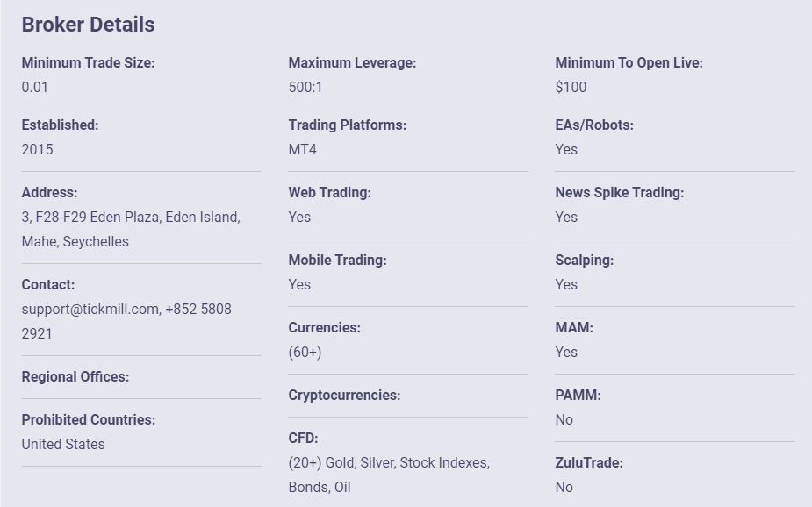
Task: Click the Regional Offices label
Action: click(x=75, y=376)
